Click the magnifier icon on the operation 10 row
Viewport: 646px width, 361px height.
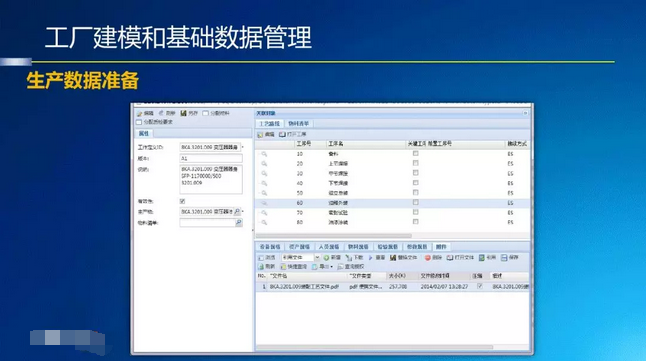click(264, 154)
